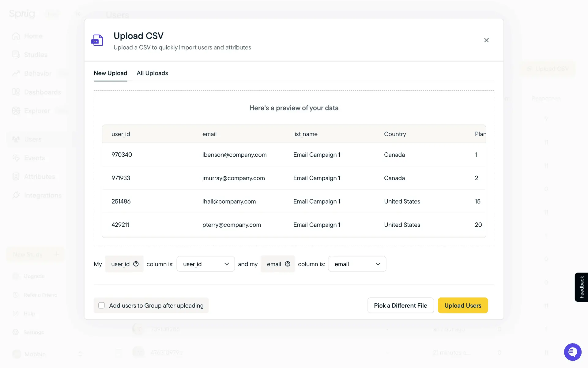588x368 pixels.
Task: Close the Upload CSV dialog
Action: tap(486, 40)
